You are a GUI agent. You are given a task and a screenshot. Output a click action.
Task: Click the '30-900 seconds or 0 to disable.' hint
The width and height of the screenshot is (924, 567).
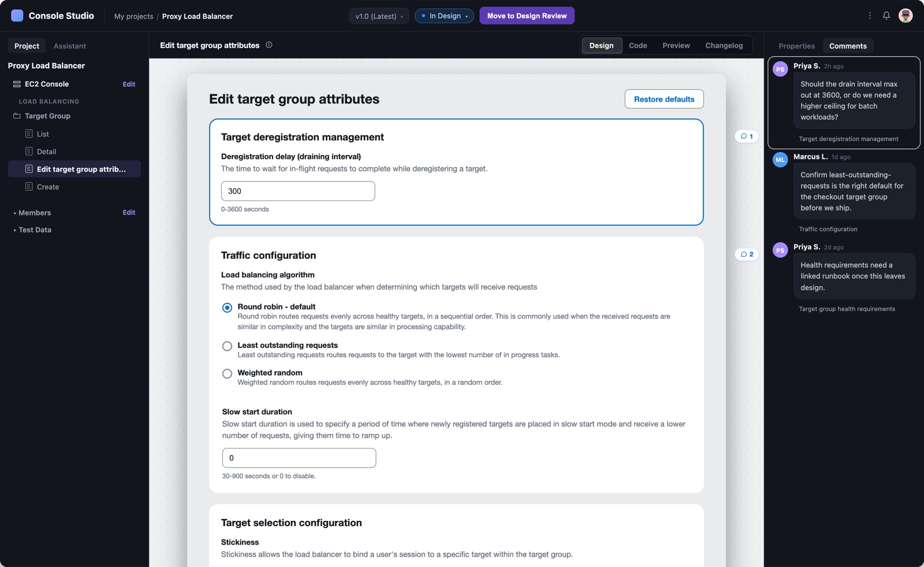click(x=269, y=476)
